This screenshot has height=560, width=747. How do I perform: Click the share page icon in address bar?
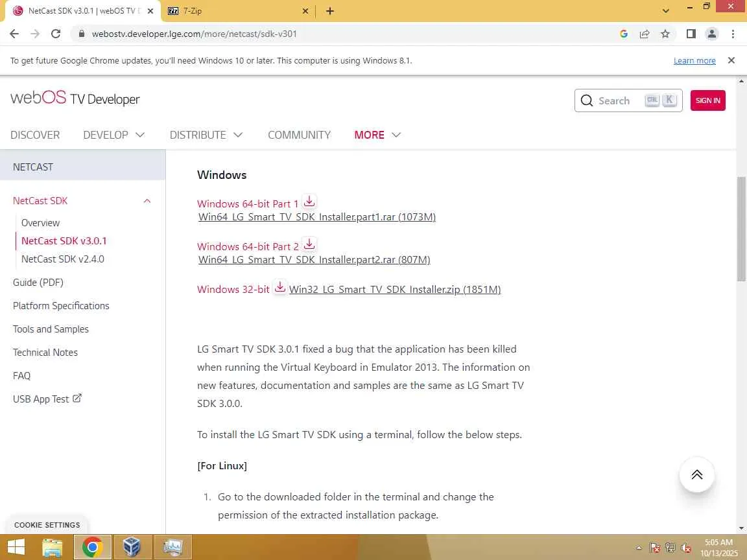[644, 34]
